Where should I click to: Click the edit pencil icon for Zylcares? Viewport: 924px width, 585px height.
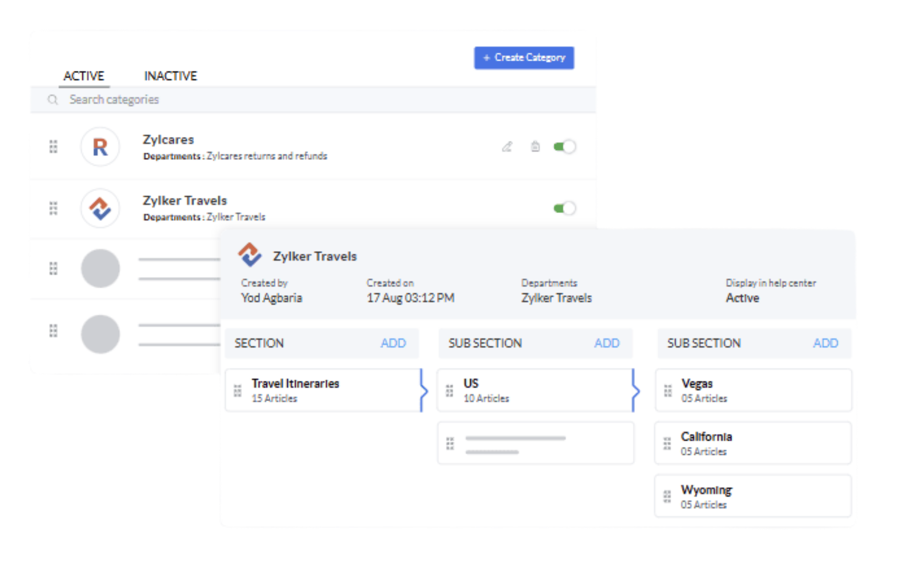pyautogui.click(x=507, y=147)
